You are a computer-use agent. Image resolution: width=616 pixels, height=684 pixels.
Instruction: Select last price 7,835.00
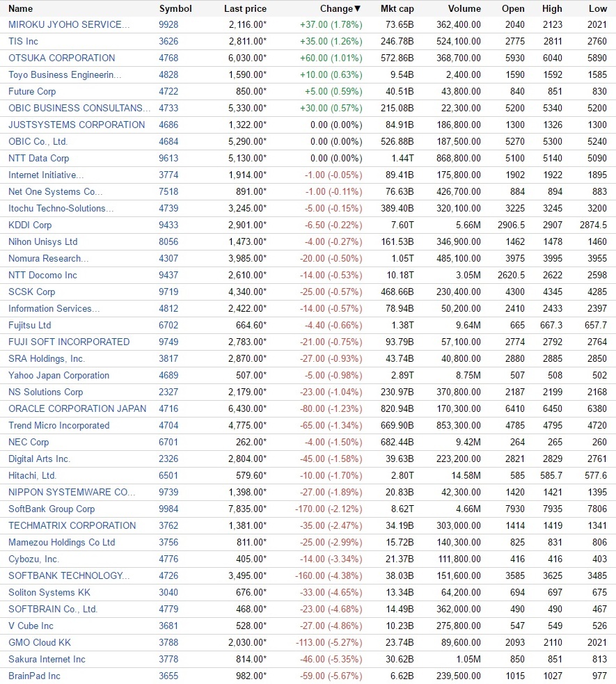click(247, 509)
